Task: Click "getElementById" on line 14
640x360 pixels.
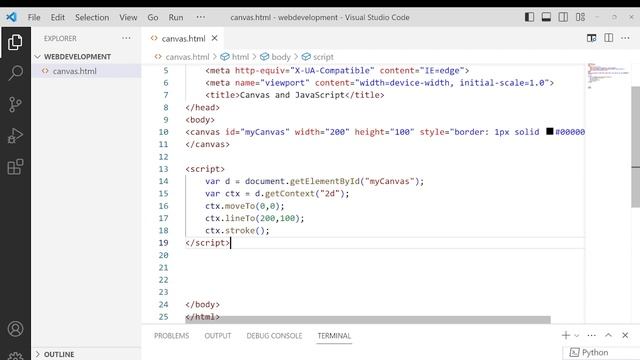Action: 325,181
